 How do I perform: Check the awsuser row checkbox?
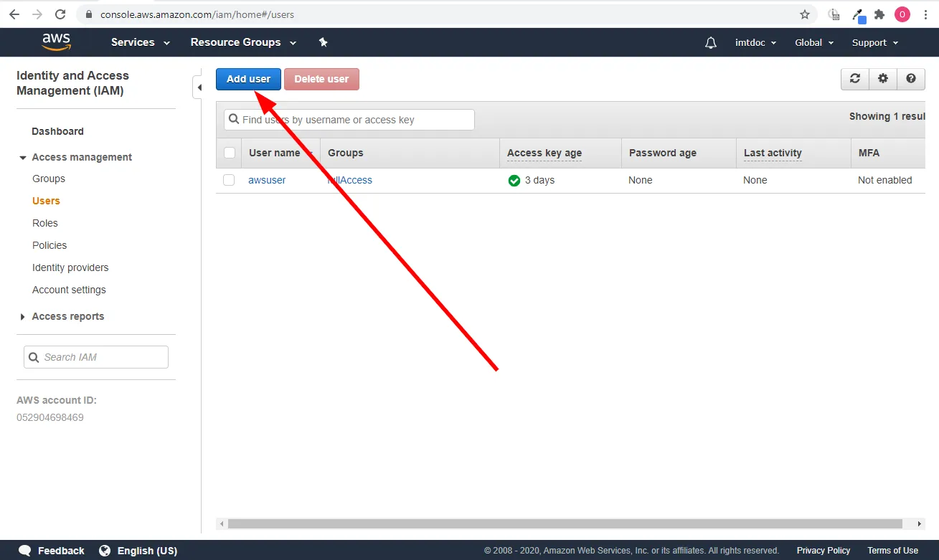pyautogui.click(x=229, y=180)
